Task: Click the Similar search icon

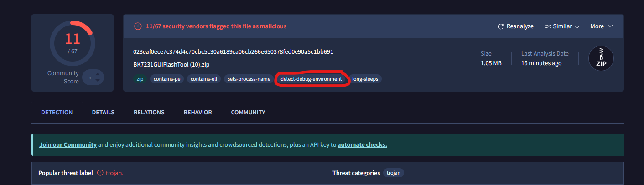Action: (x=547, y=26)
